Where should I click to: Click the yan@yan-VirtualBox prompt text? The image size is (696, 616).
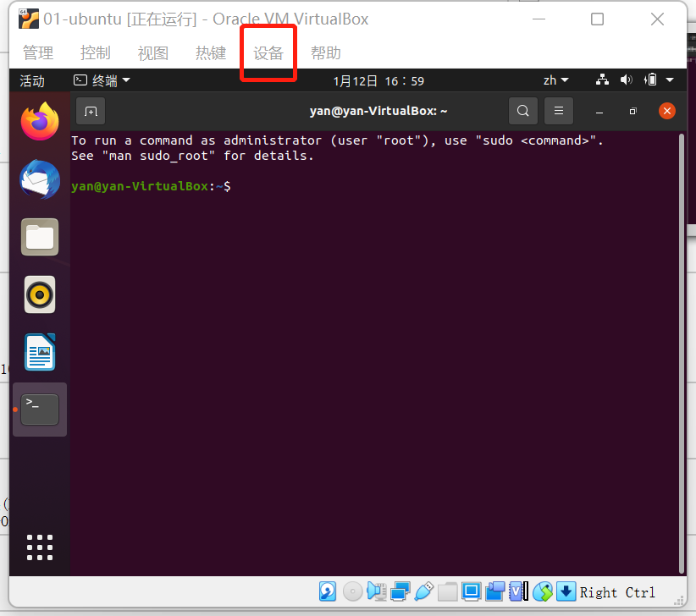tap(151, 186)
